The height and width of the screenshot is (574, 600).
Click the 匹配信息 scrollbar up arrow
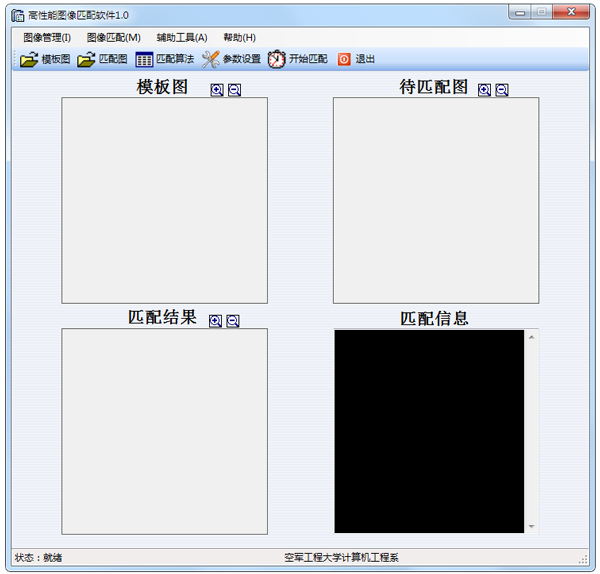tap(532, 337)
